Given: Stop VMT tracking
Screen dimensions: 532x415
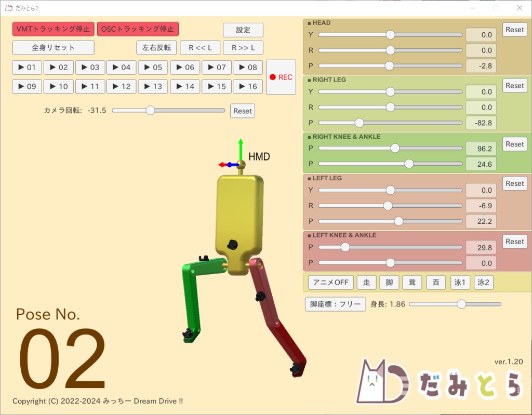Looking at the screenshot, I should coord(53,29).
